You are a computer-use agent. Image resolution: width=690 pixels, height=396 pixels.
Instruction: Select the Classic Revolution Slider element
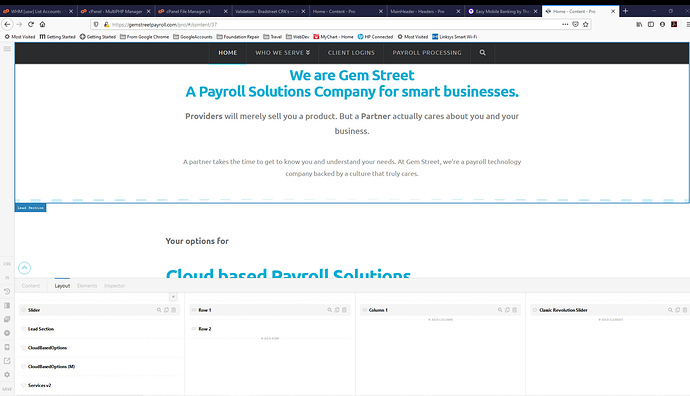[x=610, y=310]
